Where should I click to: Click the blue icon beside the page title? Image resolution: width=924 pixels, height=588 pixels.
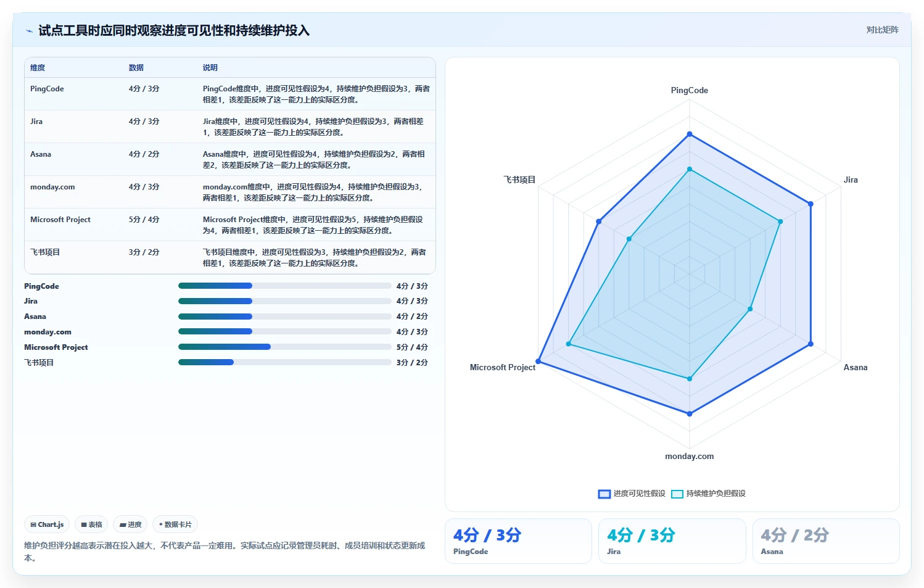[x=29, y=31]
